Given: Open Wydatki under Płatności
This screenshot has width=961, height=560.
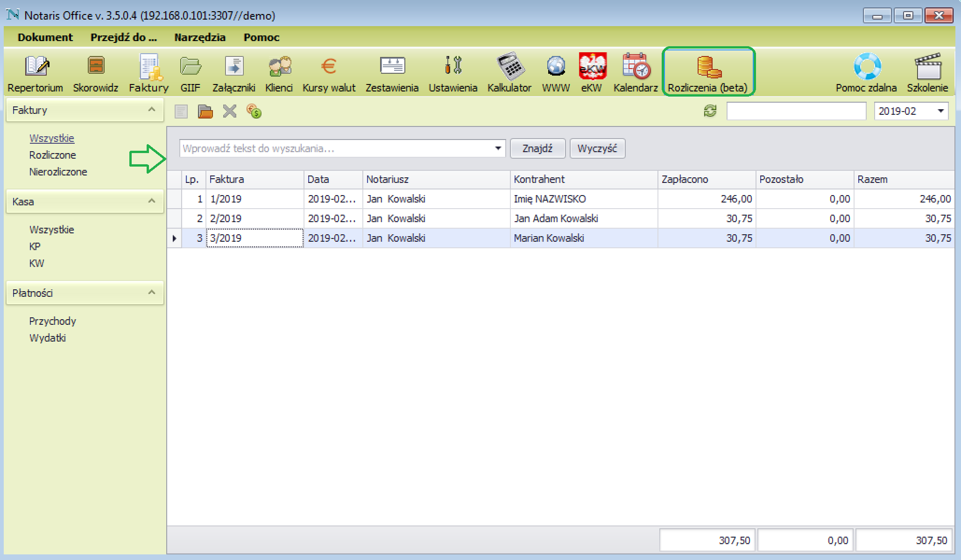Looking at the screenshot, I should [x=48, y=338].
